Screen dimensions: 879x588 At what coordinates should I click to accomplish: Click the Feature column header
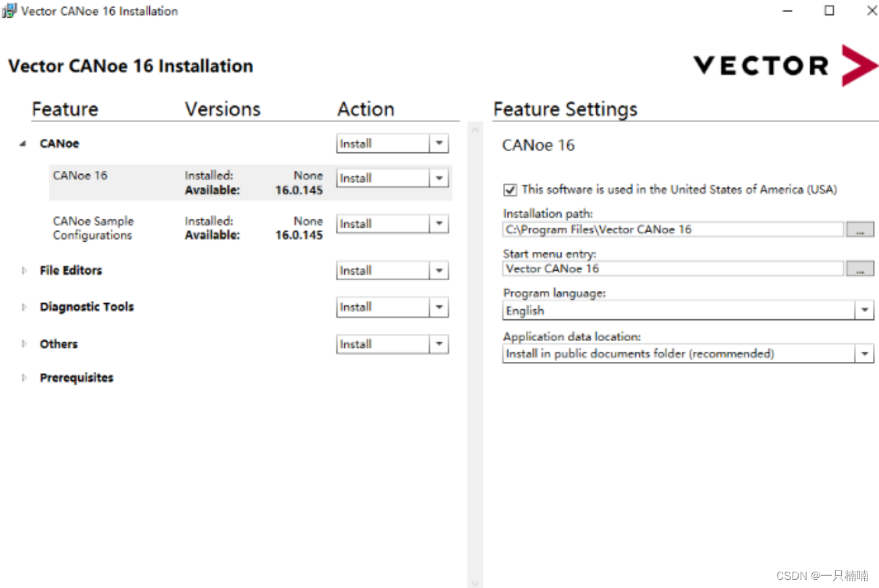tap(65, 109)
